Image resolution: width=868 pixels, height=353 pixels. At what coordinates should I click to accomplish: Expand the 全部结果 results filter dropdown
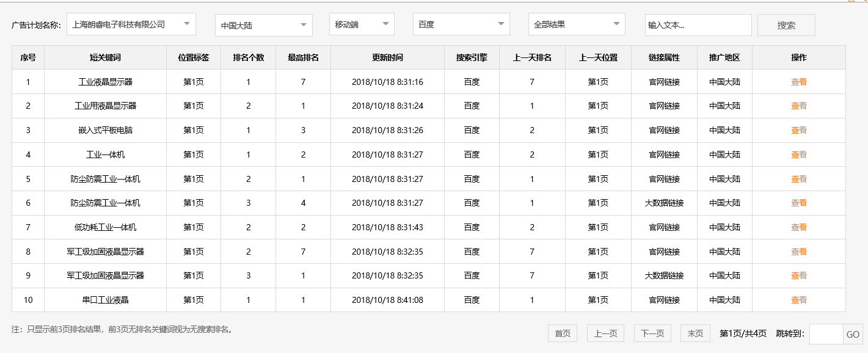577,24
